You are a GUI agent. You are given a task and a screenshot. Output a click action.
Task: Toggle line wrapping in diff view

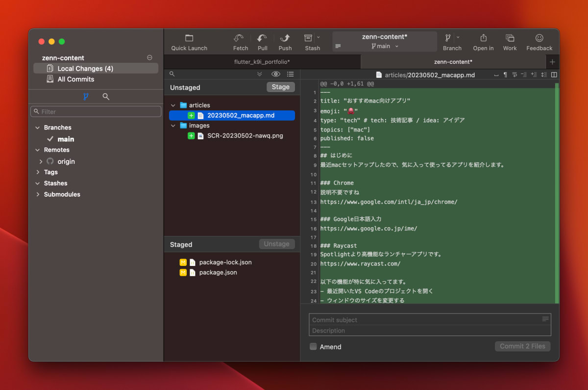[514, 75]
